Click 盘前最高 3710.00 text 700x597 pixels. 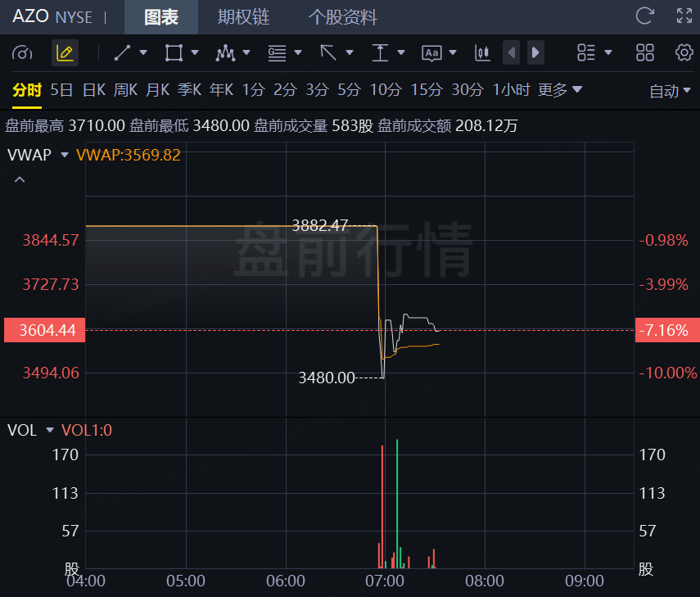(65, 126)
